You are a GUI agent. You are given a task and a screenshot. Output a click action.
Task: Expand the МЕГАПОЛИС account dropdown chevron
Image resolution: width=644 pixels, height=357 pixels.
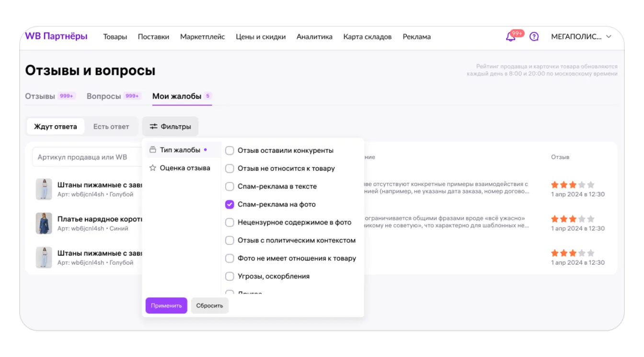coord(609,37)
